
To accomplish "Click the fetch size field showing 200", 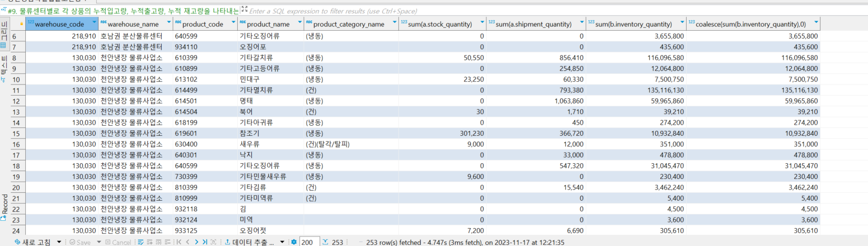I will coord(309,242).
